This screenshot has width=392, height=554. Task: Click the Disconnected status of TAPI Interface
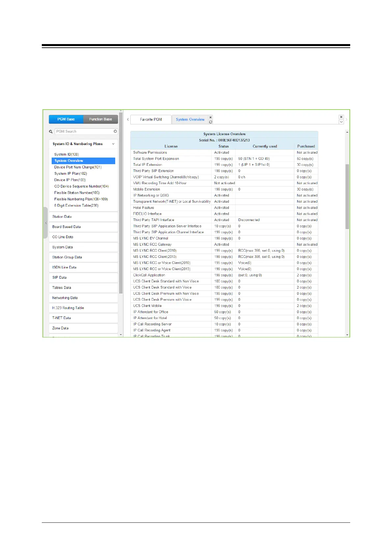point(249,220)
